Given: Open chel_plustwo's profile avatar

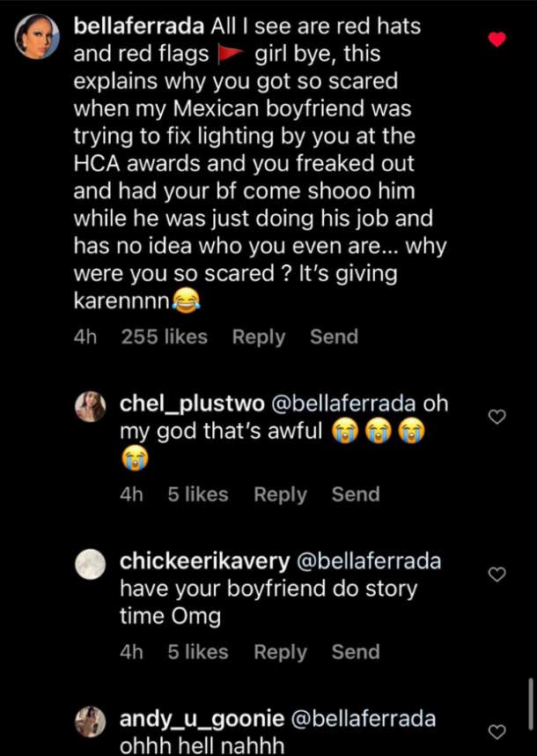Looking at the screenshot, I should (x=92, y=406).
